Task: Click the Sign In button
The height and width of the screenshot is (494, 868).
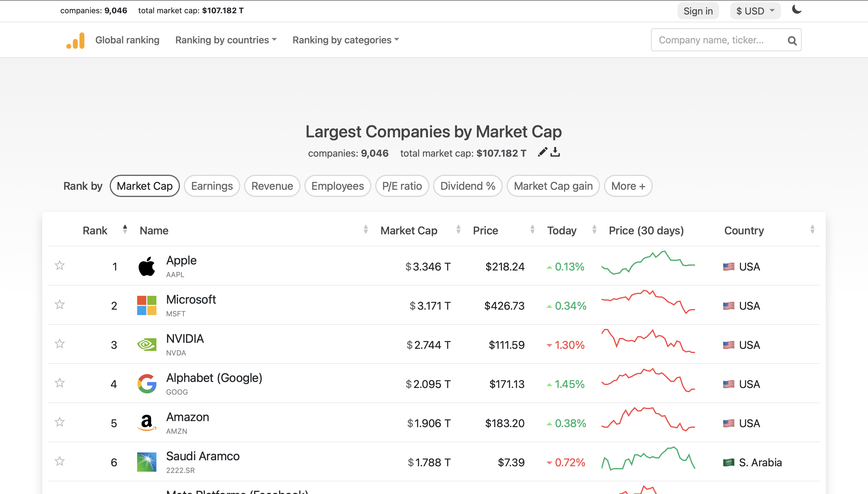Action: point(698,11)
